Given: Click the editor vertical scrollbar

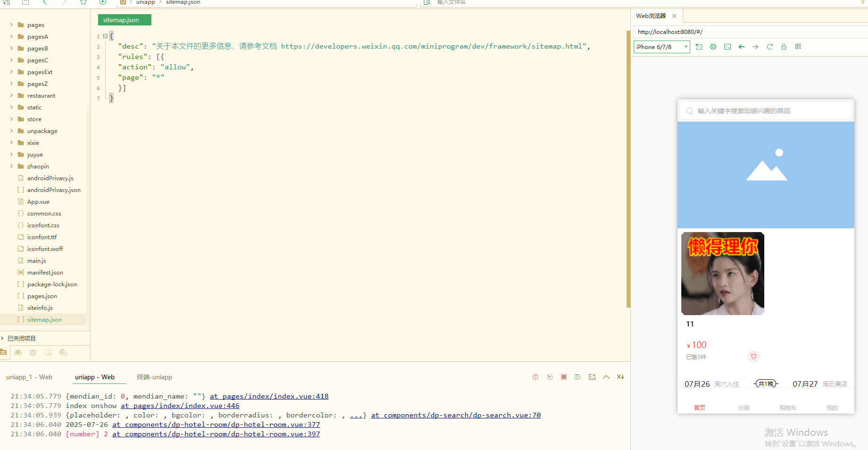Looking at the screenshot, I should pyautogui.click(x=628, y=170).
